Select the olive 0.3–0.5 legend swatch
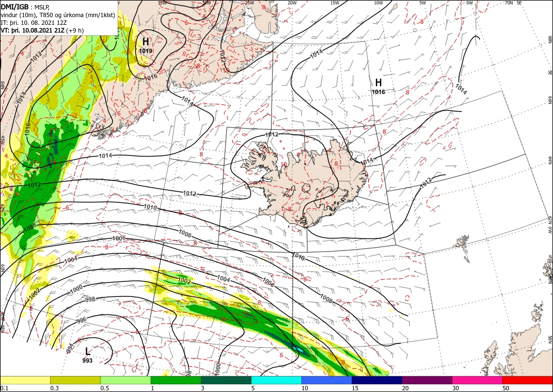This screenshot has height=392, width=553. pos(75,380)
